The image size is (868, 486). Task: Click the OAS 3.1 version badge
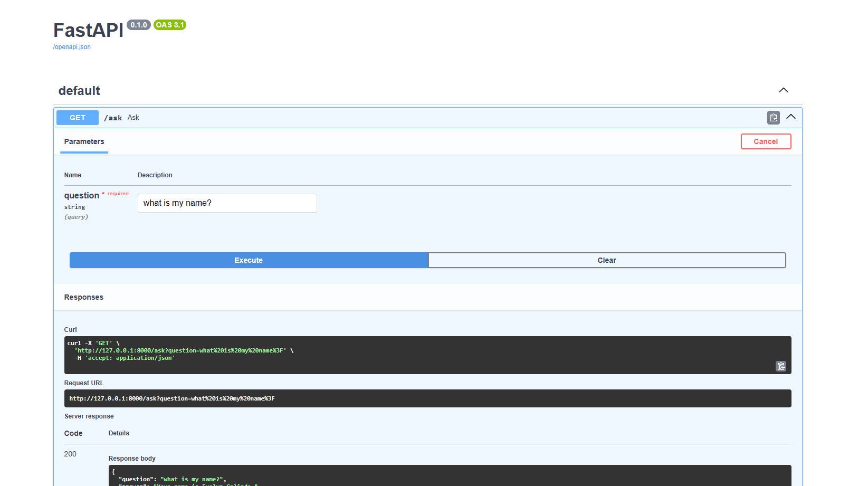(x=170, y=25)
